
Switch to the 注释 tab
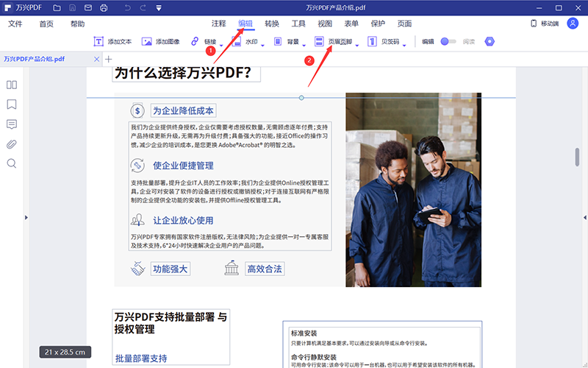click(x=218, y=24)
